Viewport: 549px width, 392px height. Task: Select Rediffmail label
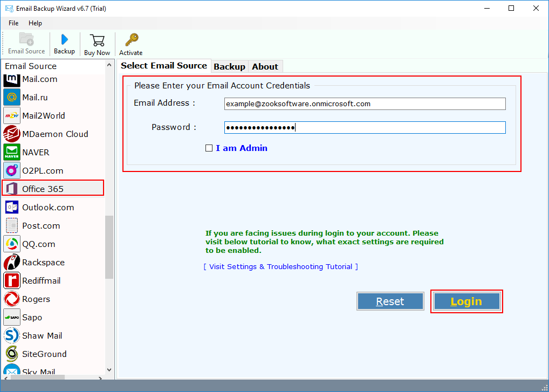coord(42,281)
